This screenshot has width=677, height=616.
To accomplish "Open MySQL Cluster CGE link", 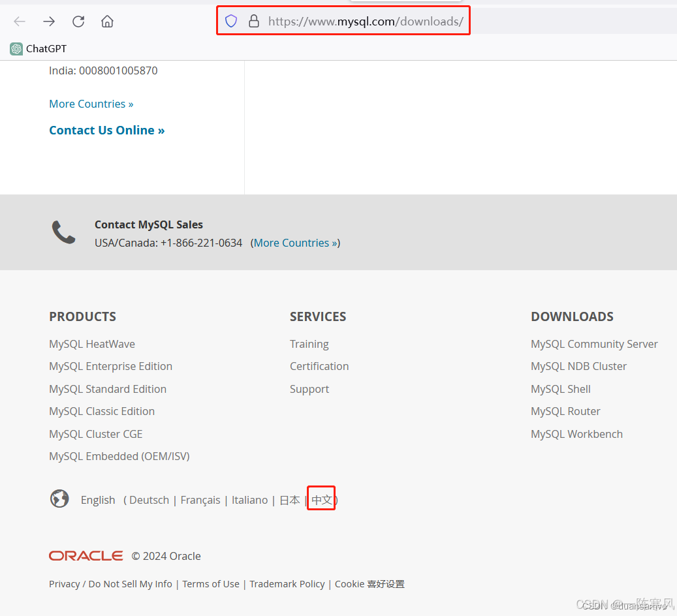I will pyautogui.click(x=96, y=434).
